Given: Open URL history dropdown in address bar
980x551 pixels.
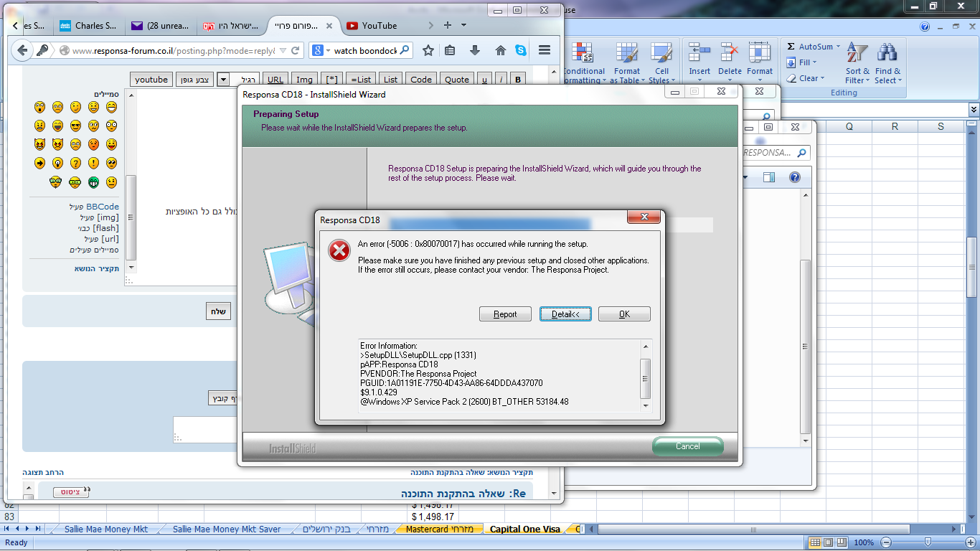Looking at the screenshot, I should tap(282, 50).
